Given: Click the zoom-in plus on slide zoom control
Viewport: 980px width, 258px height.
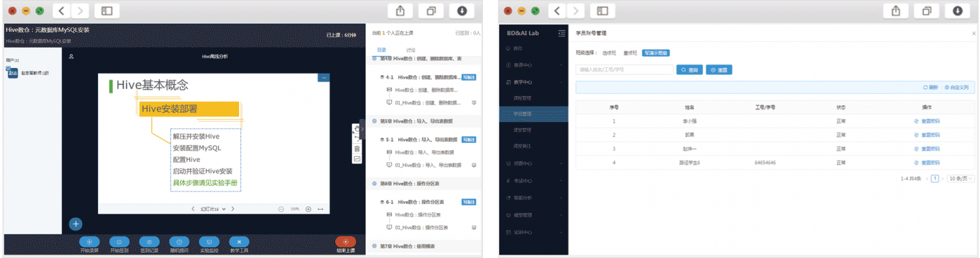Looking at the screenshot, I should point(308,209).
